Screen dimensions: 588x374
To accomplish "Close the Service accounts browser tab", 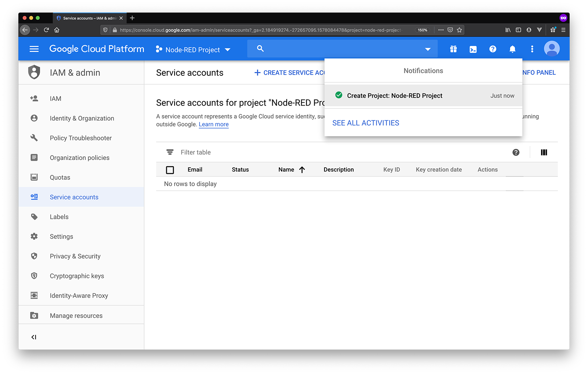I will 121,18.
